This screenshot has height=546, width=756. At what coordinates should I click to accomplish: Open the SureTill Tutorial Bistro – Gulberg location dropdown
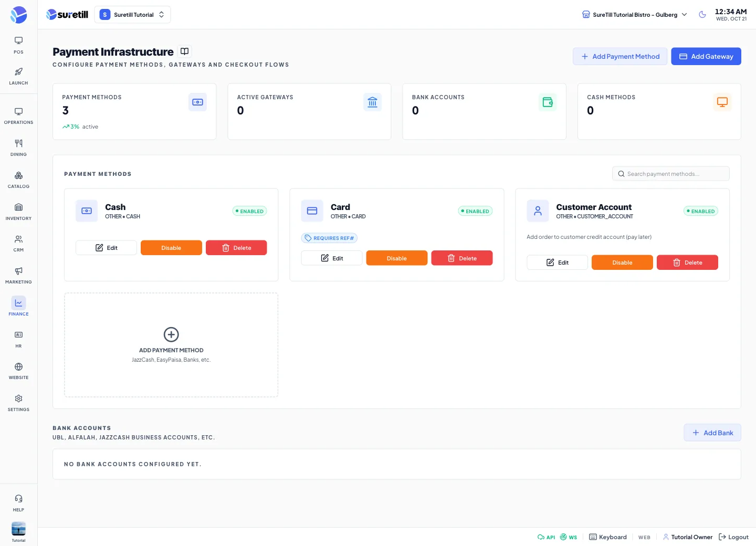coord(634,15)
